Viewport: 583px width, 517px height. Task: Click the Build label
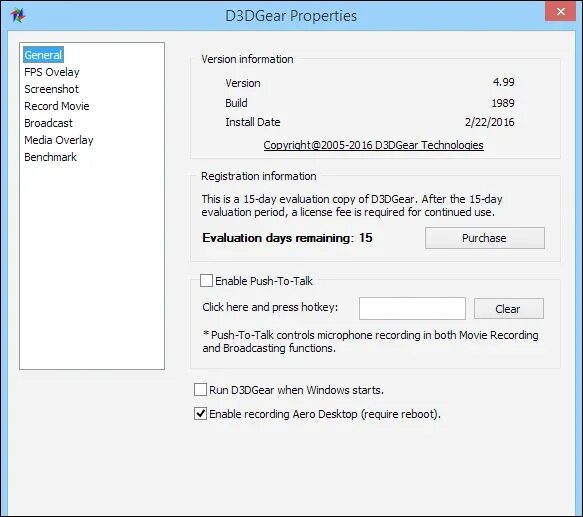[x=236, y=103]
